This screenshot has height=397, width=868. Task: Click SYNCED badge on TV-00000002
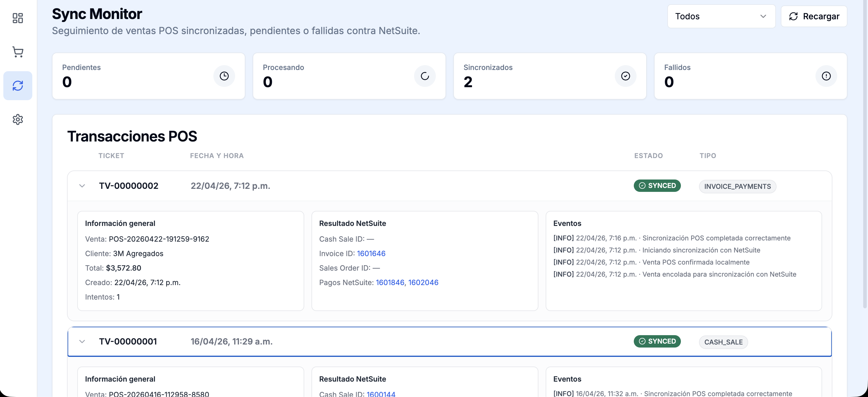click(x=657, y=186)
